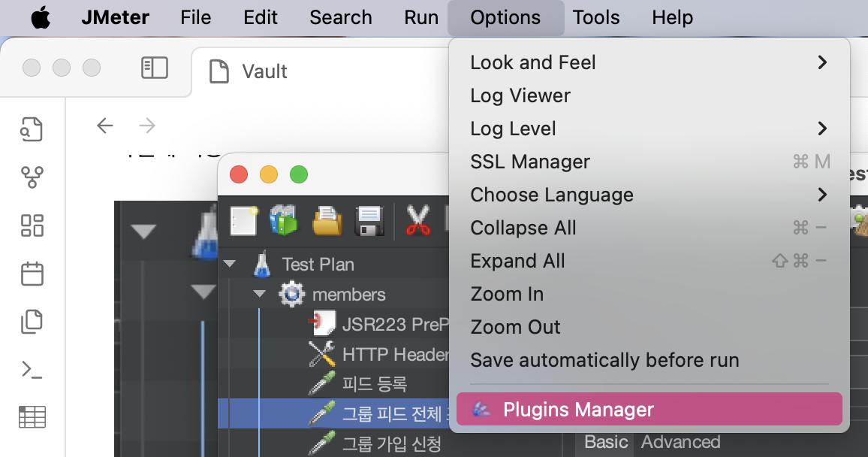Switch to Advanced tab
This screenshot has width=868, height=457.
tap(680, 442)
